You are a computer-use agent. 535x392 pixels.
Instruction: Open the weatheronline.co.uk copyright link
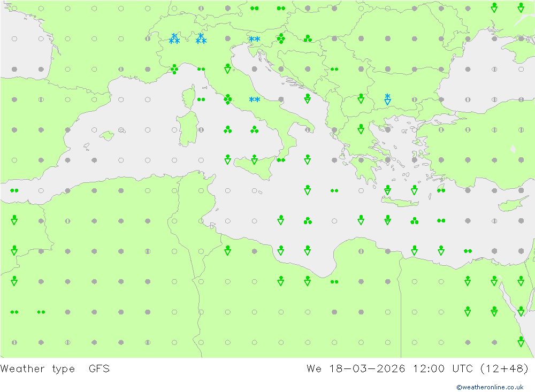tap(490, 387)
